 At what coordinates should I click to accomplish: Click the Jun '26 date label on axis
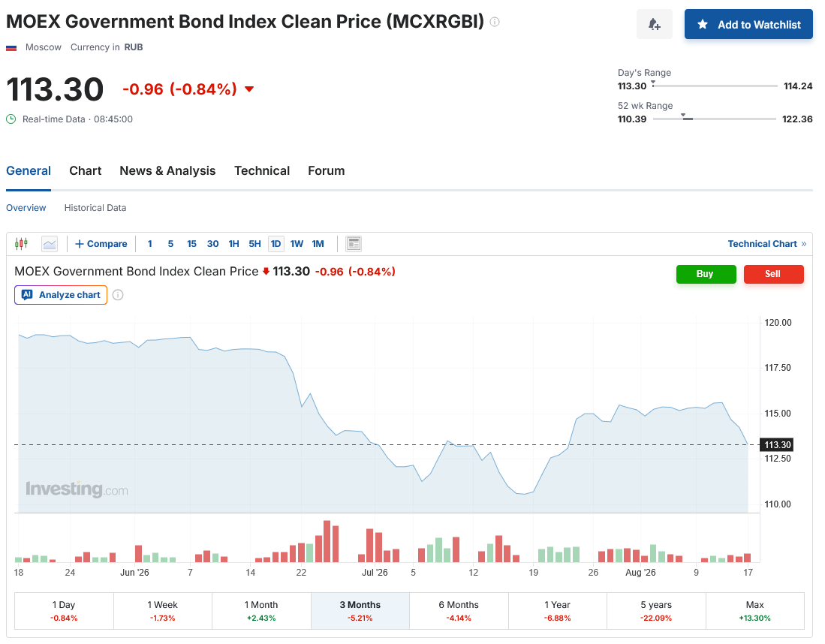tap(134, 573)
